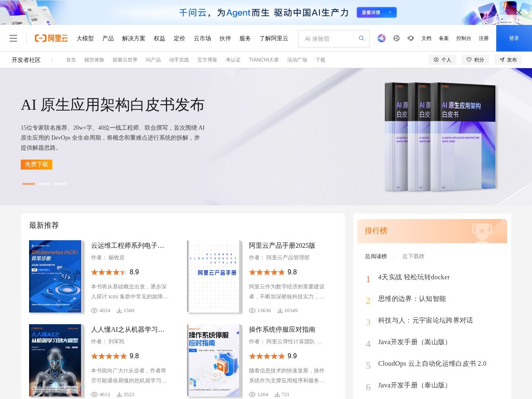Open ranking item 思维的边界：认知智能

pyautogui.click(x=412, y=299)
